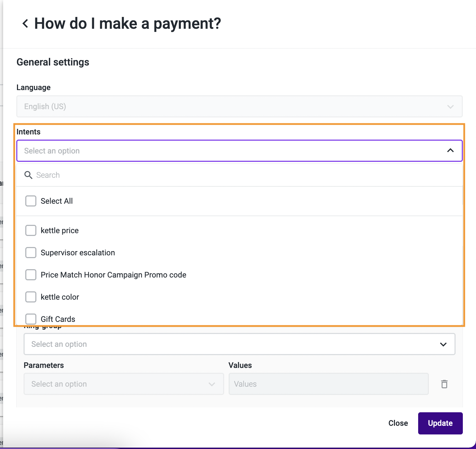Image resolution: width=476 pixels, height=449 pixels.
Task: Go back using the arrow beside the title
Action: [x=25, y=24]
